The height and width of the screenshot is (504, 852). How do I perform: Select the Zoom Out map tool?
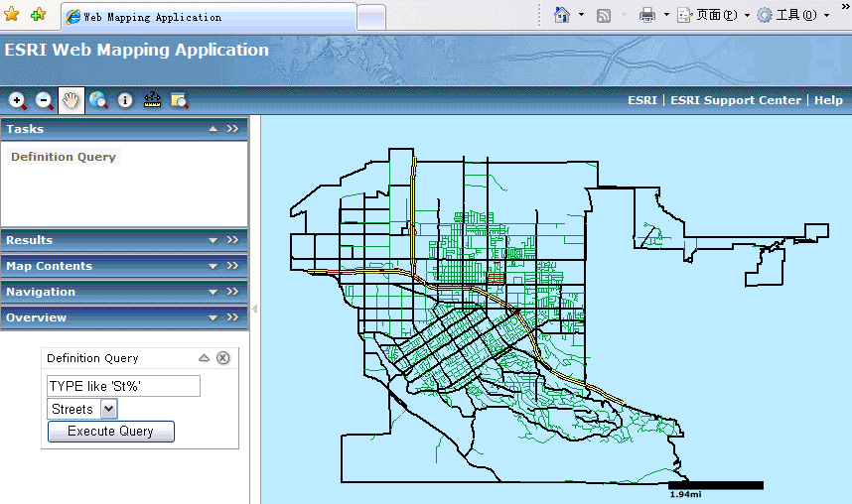[45, 100]
